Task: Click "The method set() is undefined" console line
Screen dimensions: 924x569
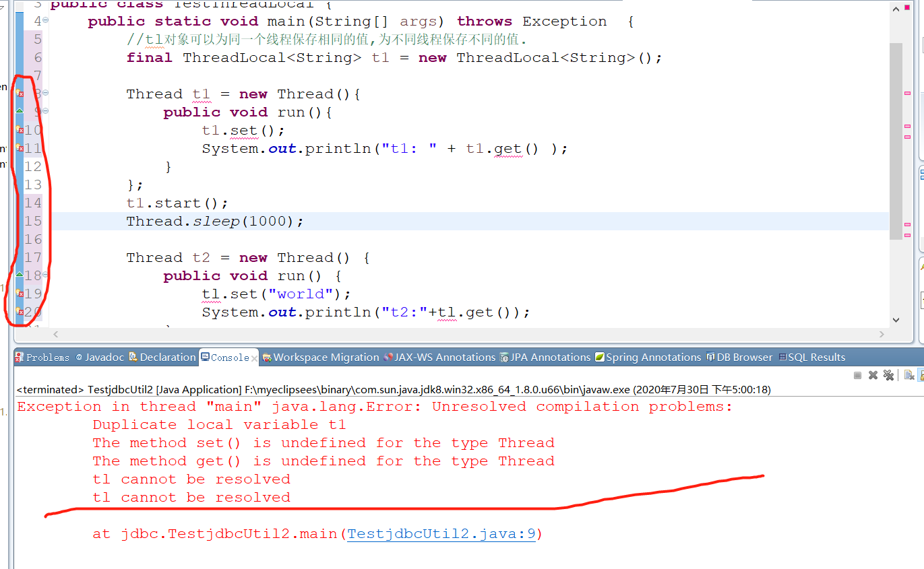Action: coord(324,443)
